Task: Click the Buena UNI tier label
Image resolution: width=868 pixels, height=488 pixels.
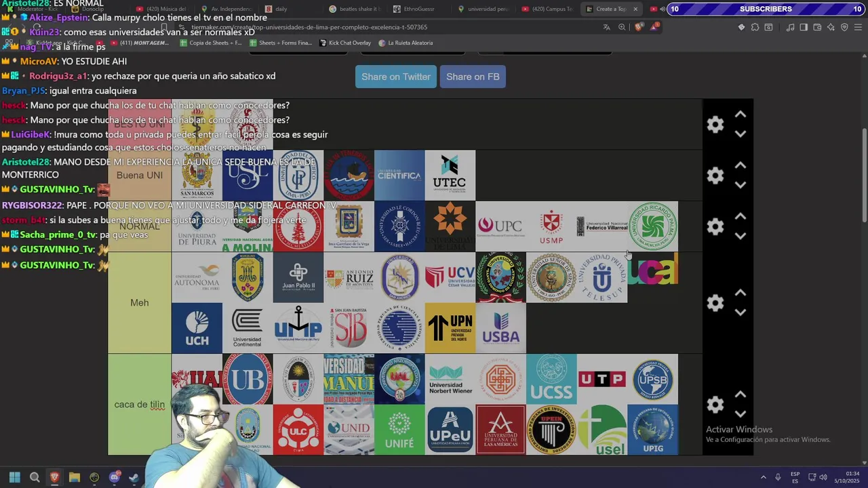Action: pyautogui.click(x=140, y=176)
